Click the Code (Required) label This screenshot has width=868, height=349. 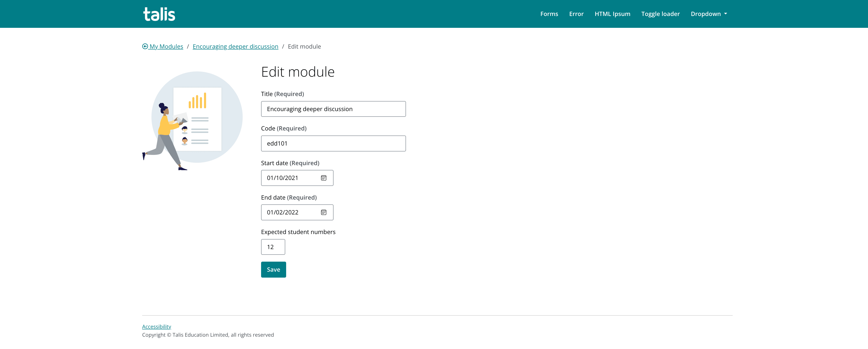[x=284, y=128]
